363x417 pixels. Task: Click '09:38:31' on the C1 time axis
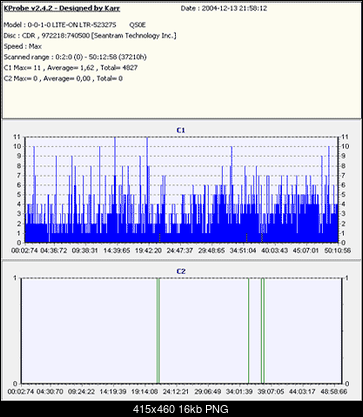point(84,250)
